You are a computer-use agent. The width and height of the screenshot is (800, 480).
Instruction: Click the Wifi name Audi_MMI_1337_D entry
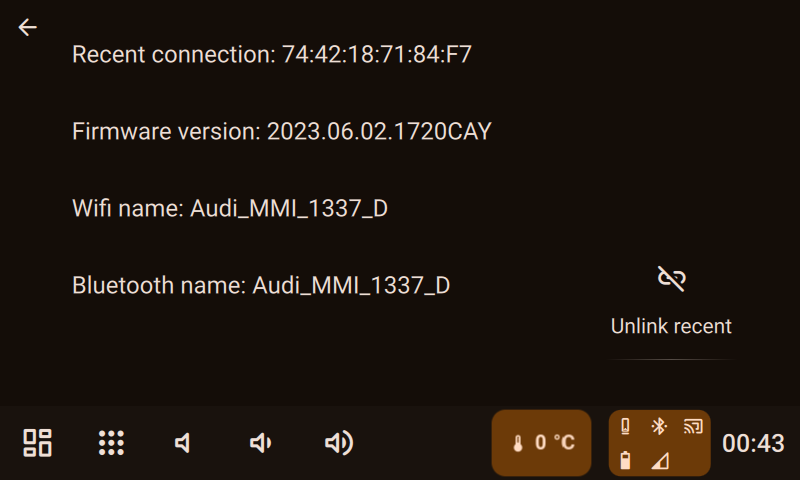(x=229, y=208)
